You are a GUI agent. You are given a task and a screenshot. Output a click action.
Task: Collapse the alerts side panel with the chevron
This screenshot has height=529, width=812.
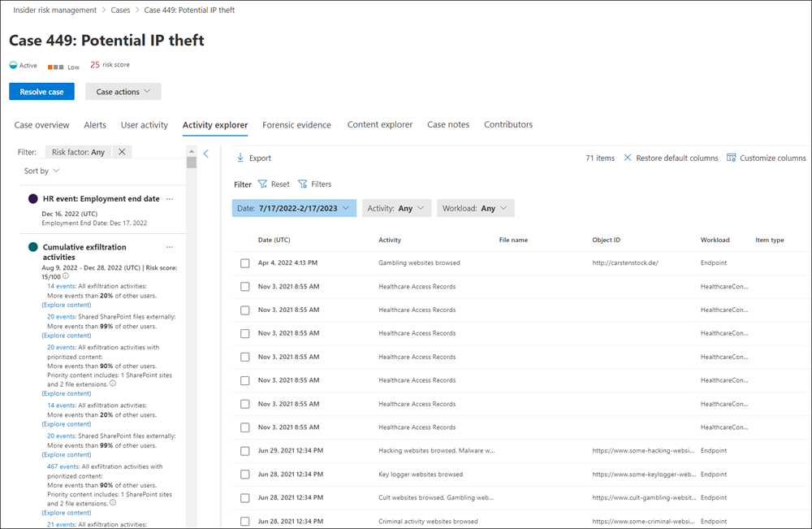click(206, 154)
